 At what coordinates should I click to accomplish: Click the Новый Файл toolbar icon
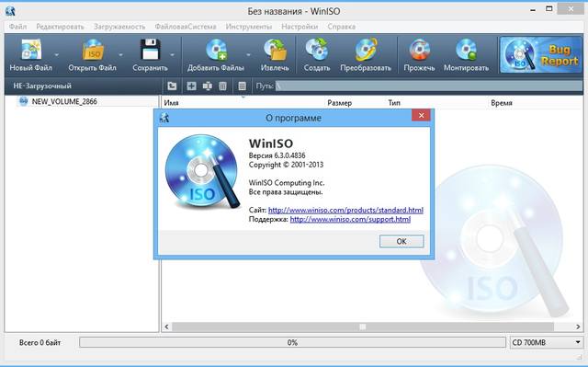pyautogui.click(x=30, y=50)
